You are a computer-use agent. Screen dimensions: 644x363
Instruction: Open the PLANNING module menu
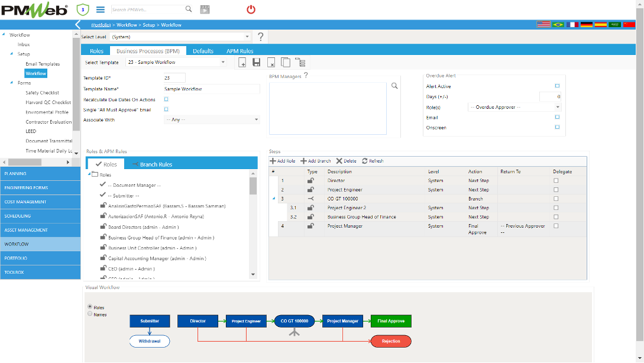(x=40, y=174)
